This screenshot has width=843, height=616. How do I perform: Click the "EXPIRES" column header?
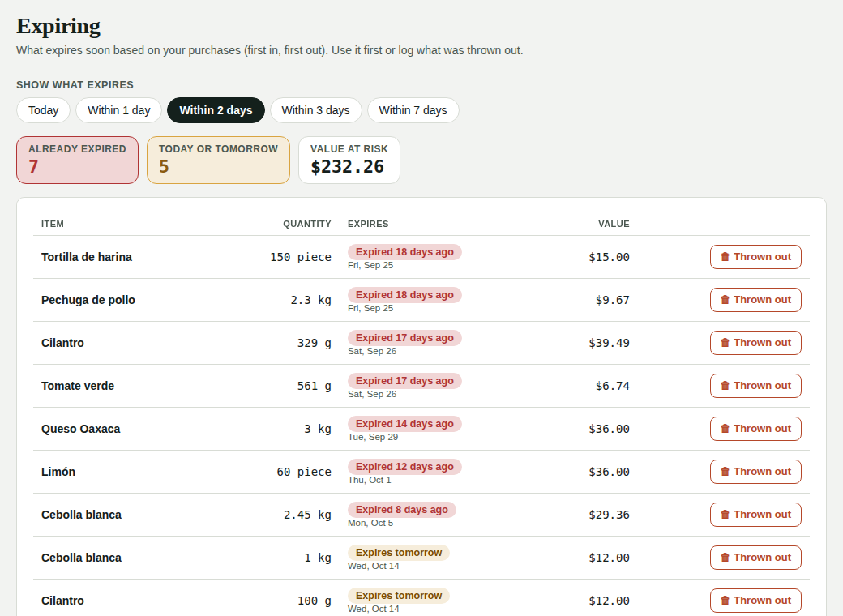pyautogui.click(x=368, y=224)
